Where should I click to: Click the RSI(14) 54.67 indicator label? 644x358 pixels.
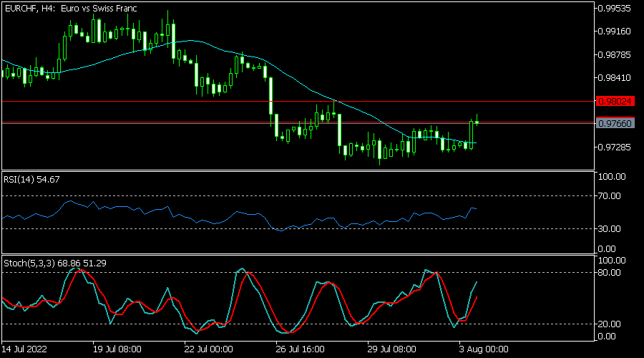coord(31,180)
